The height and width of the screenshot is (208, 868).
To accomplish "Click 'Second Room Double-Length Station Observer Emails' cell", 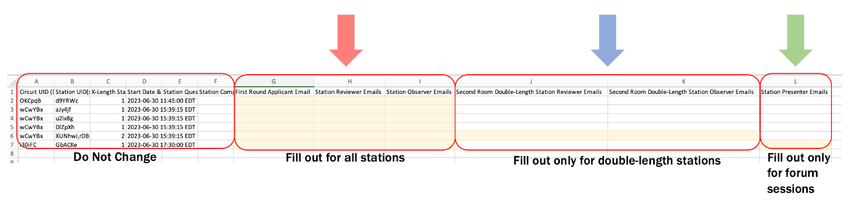I will (x=684, y=92).
